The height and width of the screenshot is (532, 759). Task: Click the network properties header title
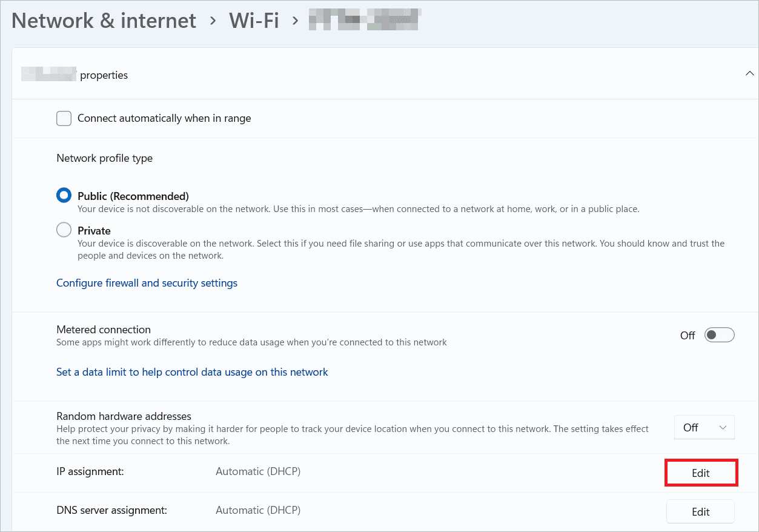click(x=75, y=75)
